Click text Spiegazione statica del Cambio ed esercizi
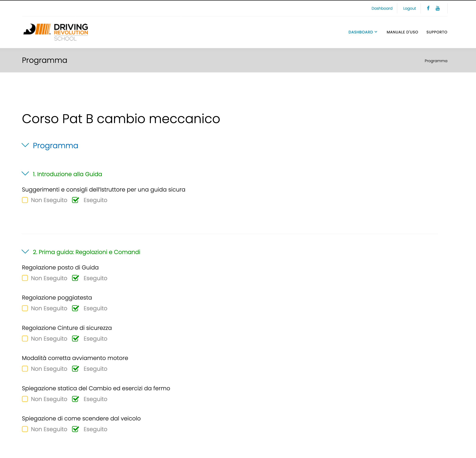Image resolution: width=476 pixels, height=458 pixels. (x=96, y=388)
